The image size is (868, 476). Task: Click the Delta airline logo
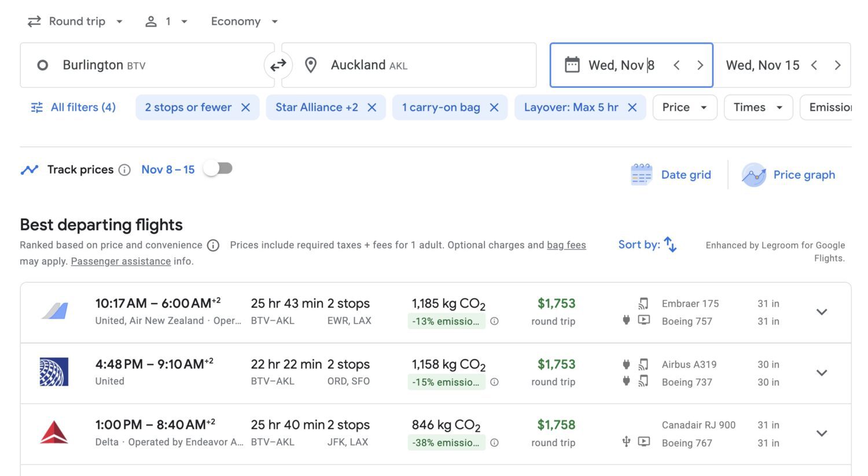click(x=54, y=433)
